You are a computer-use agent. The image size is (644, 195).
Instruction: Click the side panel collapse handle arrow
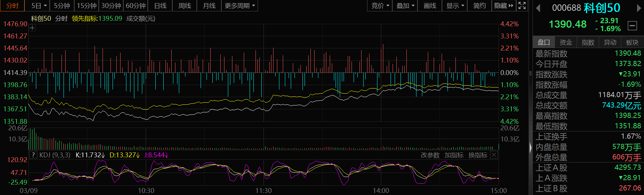point(531,148)
